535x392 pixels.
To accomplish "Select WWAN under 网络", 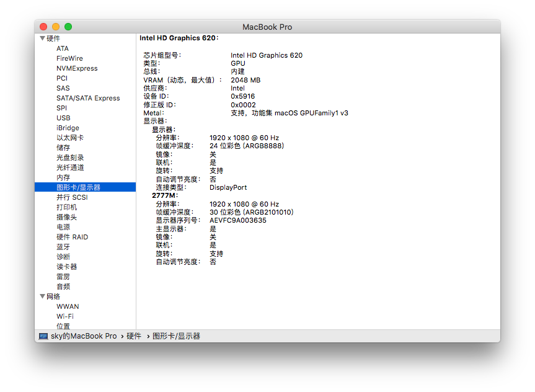I will [x=68, y=306].
